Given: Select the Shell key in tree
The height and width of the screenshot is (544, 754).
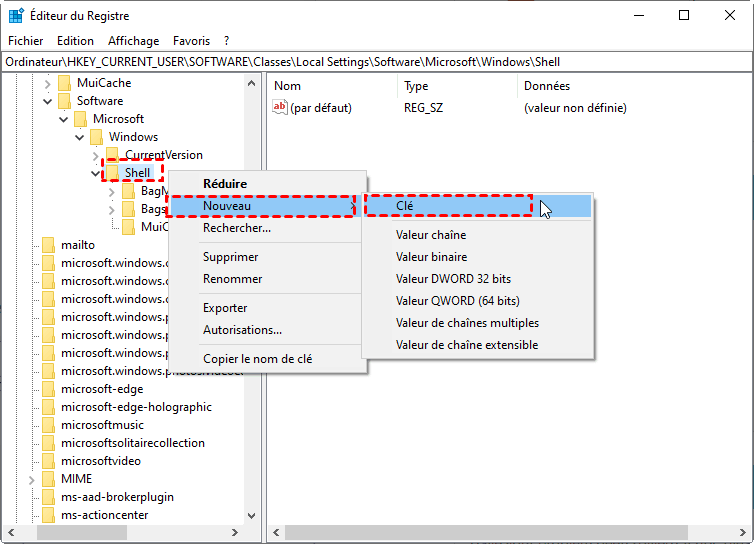Looking at the screenshot, I should (x=137, y=173).
